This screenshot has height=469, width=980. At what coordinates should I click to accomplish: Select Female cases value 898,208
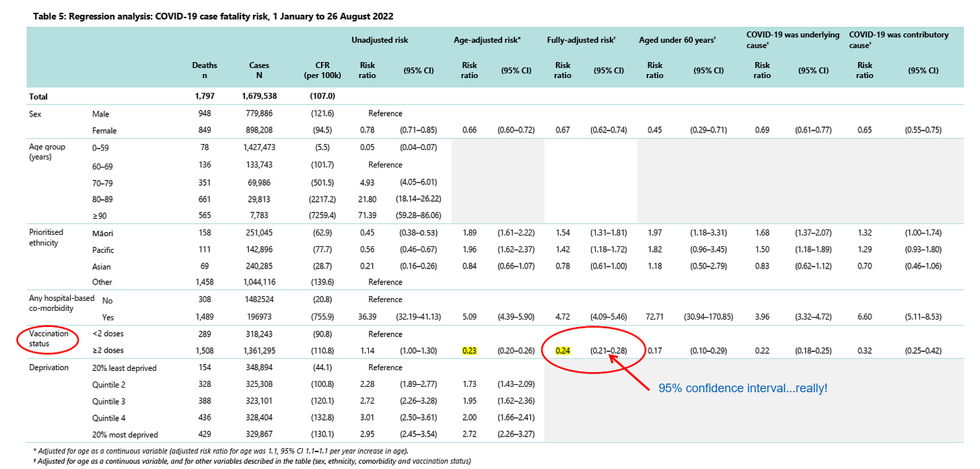click(x=258, y=130)
